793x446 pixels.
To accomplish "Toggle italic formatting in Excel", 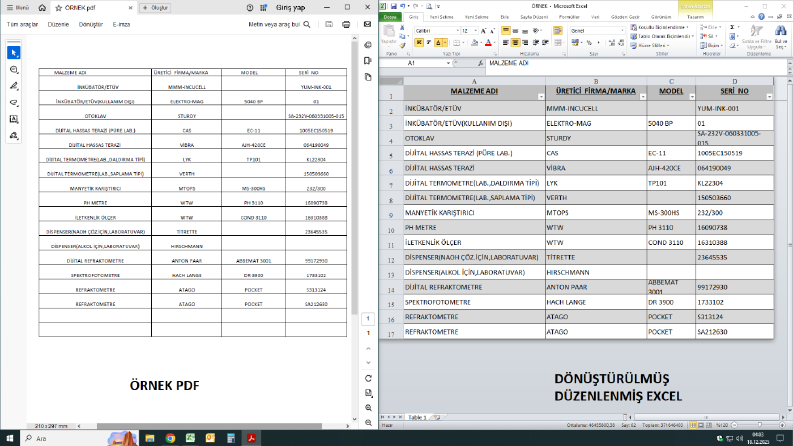I will coord(428,43).
